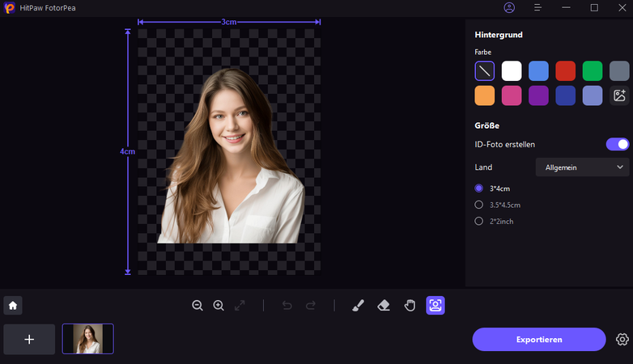Screen dimensions: 633x364
Task: Select the portrait thumbnail in filmstrip
Action: click(87, 339)
